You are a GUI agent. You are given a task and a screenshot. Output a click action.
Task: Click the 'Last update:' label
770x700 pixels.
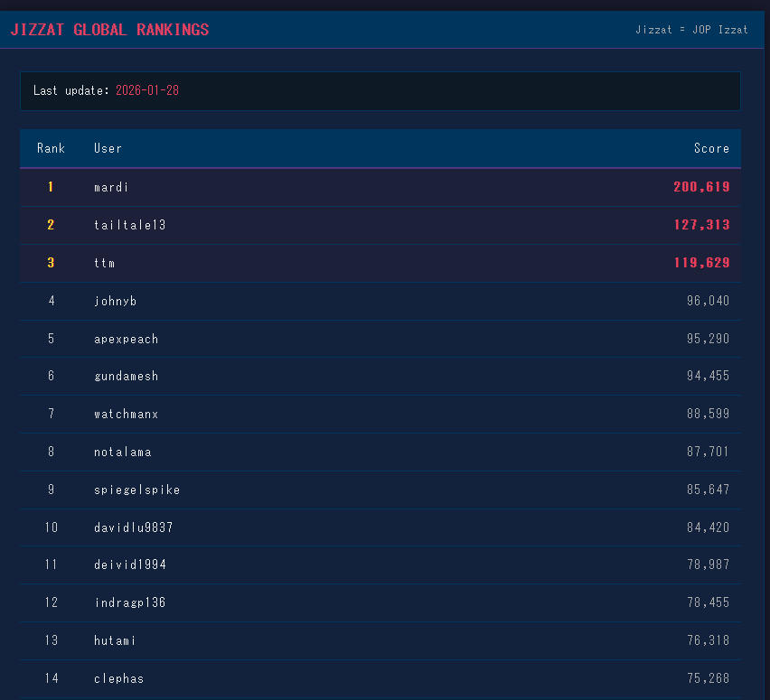(x=71, y=91)
